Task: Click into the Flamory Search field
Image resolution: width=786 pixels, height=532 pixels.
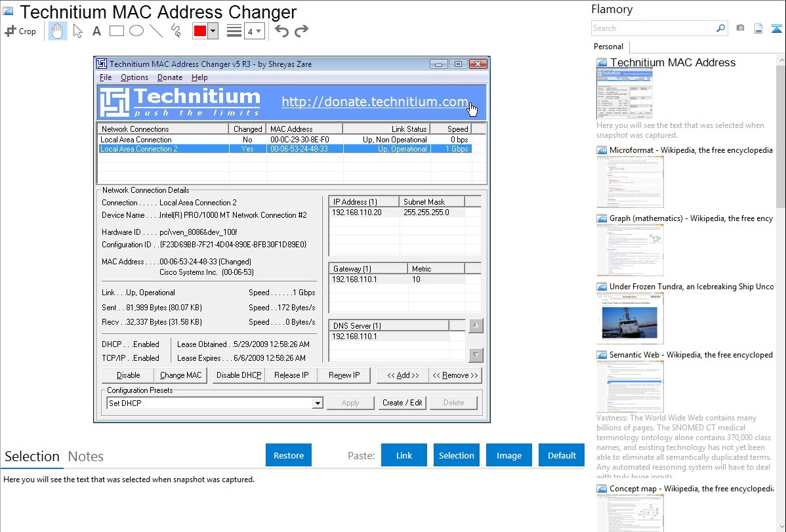Action: [x=653, y=28]
